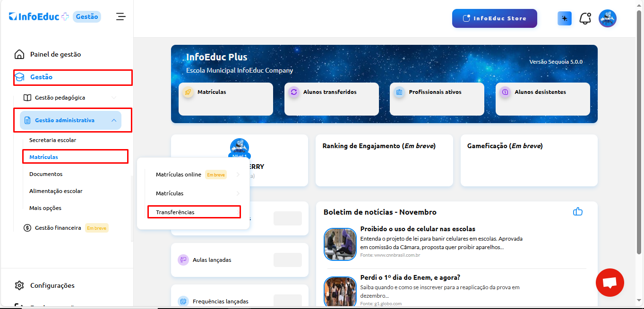Expand Matrículas flyout submenu arrow

tap(238, 193)
